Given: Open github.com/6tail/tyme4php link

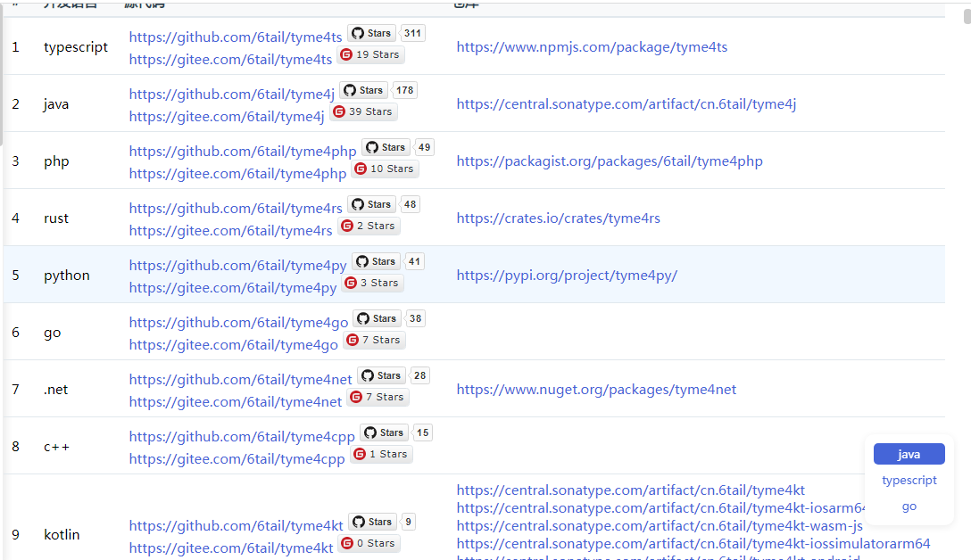Looking at the screenshot, I should click(243, 151).
